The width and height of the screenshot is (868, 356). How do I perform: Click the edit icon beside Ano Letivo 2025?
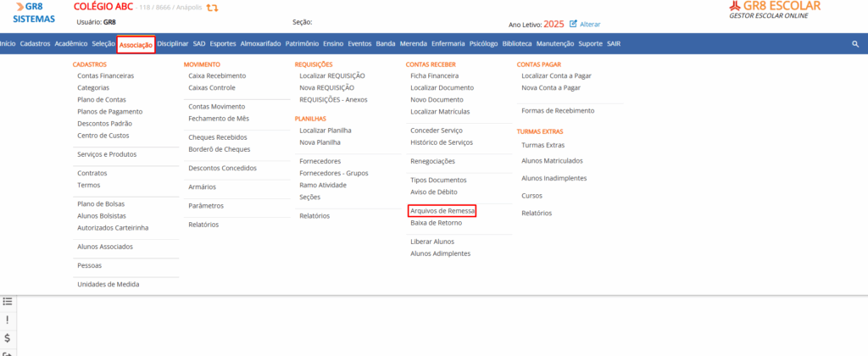pyautogui.click(x=573, y=24)
